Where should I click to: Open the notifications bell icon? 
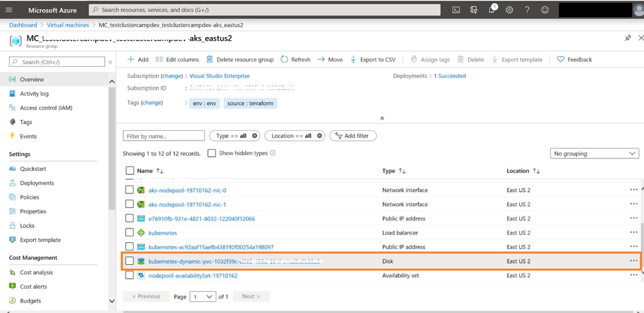[x=492, y=10]
